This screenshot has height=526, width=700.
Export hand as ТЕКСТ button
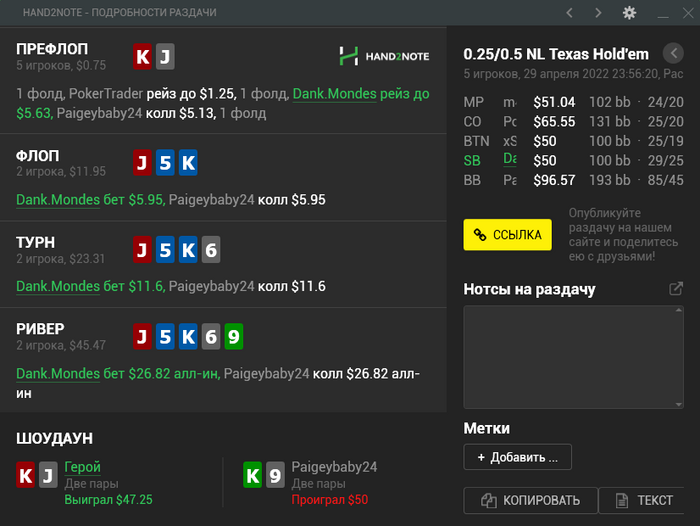pos(643,501)
